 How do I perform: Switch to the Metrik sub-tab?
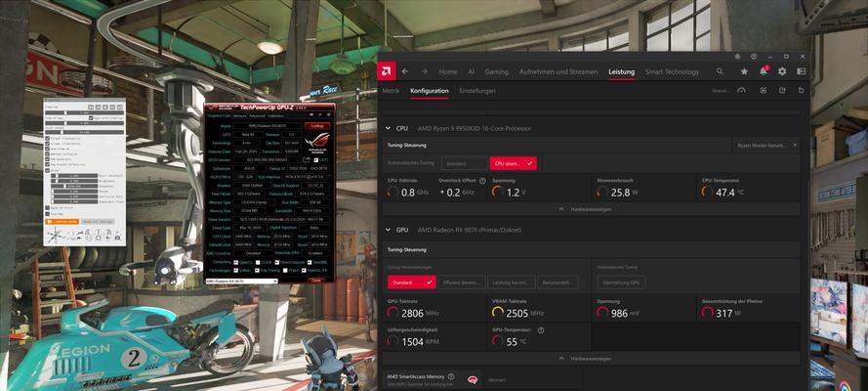(391, 90)
